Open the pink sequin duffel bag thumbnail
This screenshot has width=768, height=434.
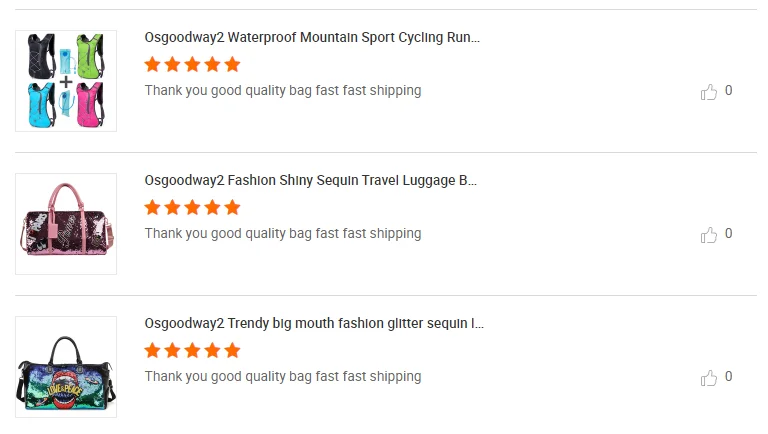(x=66, y=224)
